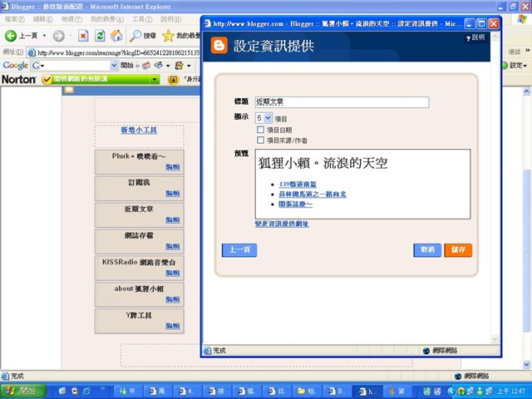
Task: Click the Norton checkmark phishing protection icon
Action: click(47, 80)
